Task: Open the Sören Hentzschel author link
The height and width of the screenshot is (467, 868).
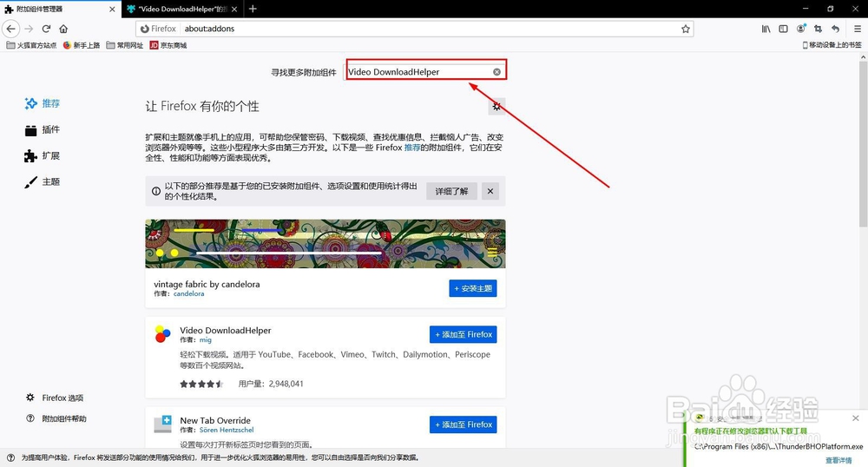Action: tap(227, 430)
